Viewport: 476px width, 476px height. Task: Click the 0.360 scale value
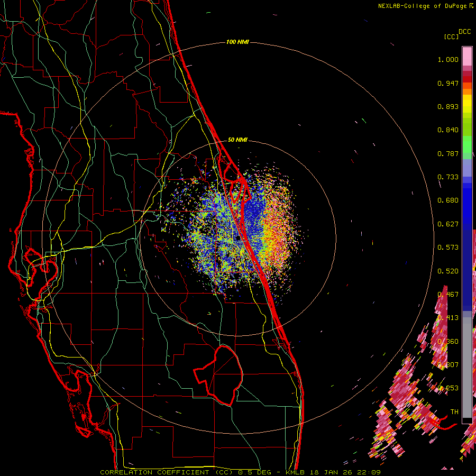(x=448, y=342)
